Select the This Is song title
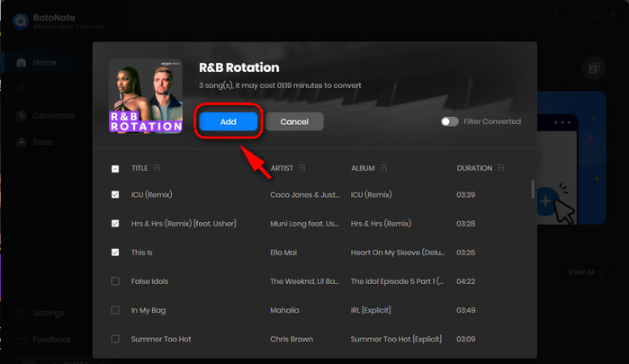 pos(141,253)
